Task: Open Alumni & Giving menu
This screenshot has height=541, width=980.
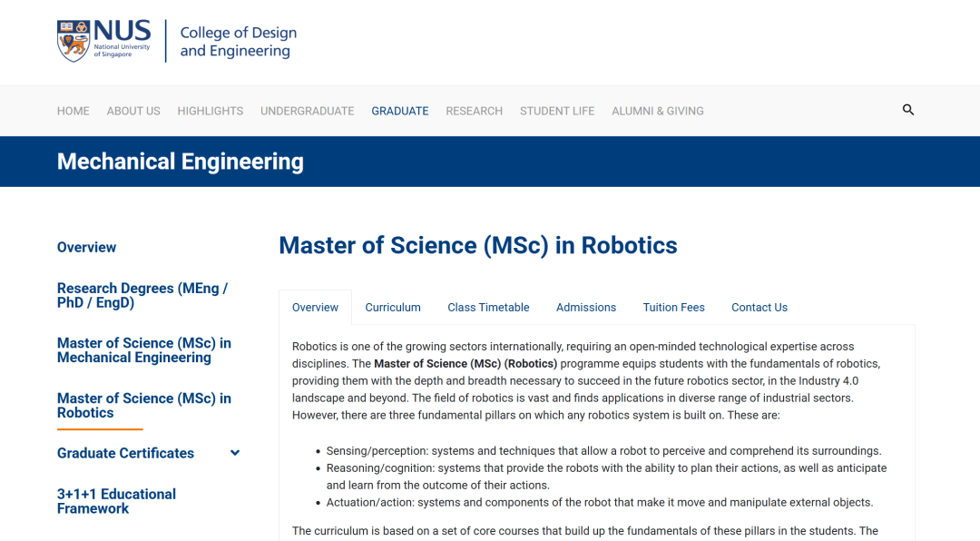Action: point(658,111)
